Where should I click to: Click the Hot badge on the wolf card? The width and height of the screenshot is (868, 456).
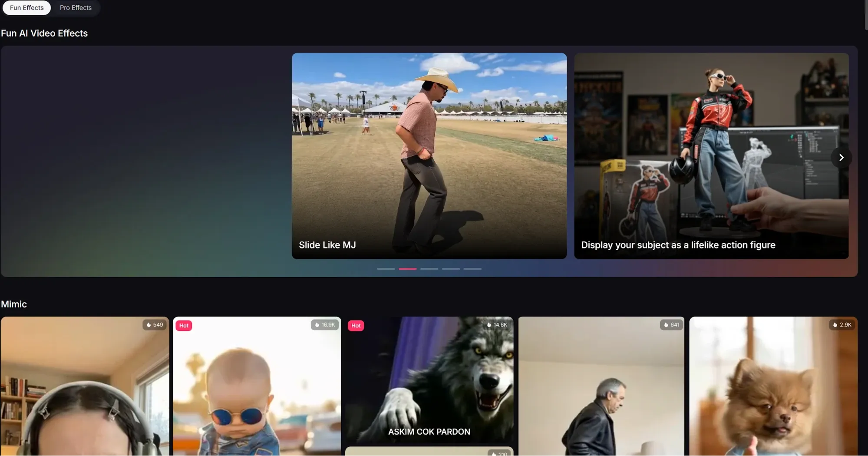[x=356, y=326]
